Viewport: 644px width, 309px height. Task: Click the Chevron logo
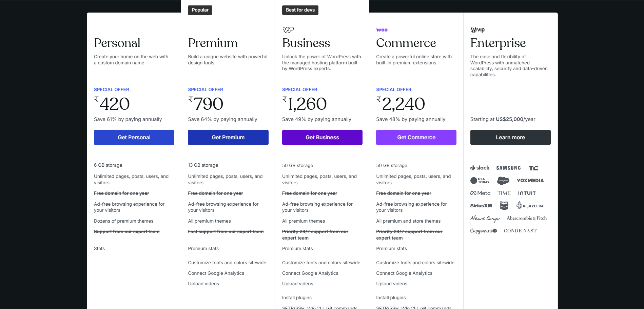point(504,205)
